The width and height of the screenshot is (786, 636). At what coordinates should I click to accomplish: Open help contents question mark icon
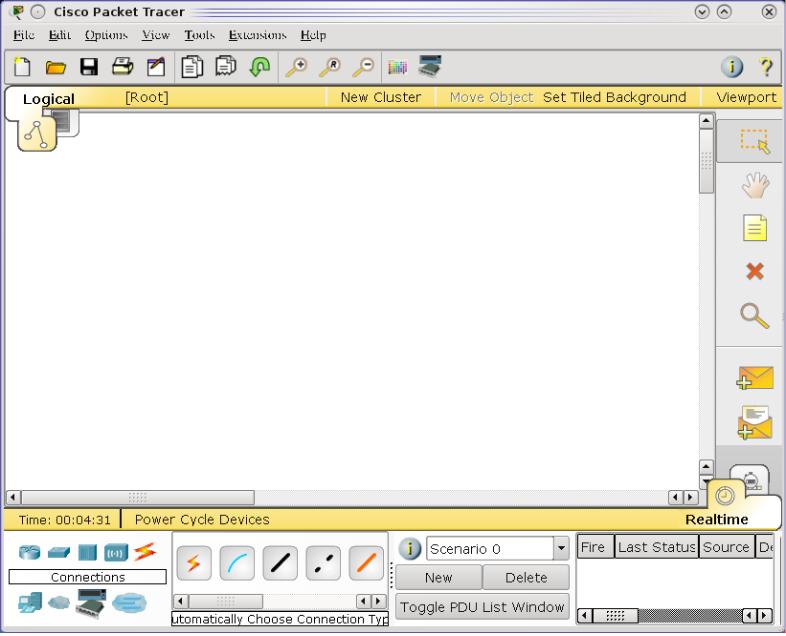(765, 66)
